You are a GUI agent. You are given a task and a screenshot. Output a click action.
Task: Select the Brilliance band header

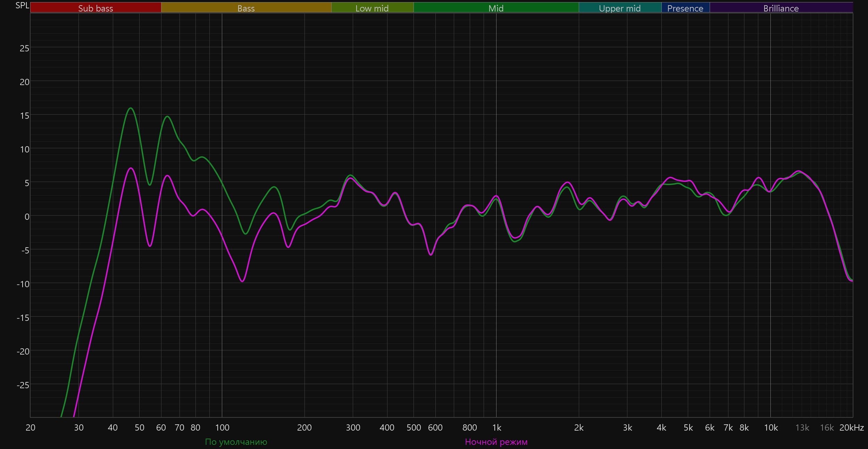pos(781,8)
